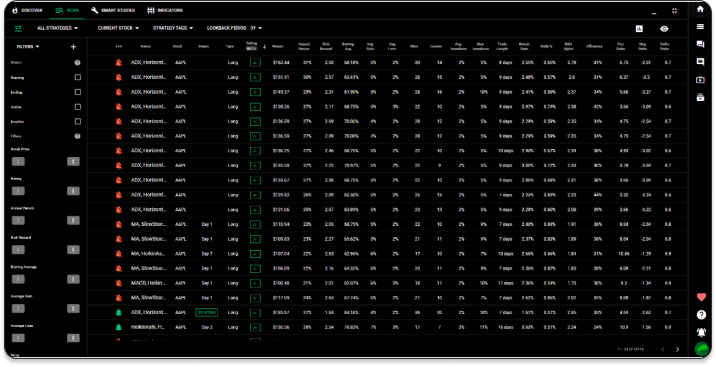Open rating chart icon for $117.09 row
The width and height of the screenshot is (716, 367).
point(255,298)
